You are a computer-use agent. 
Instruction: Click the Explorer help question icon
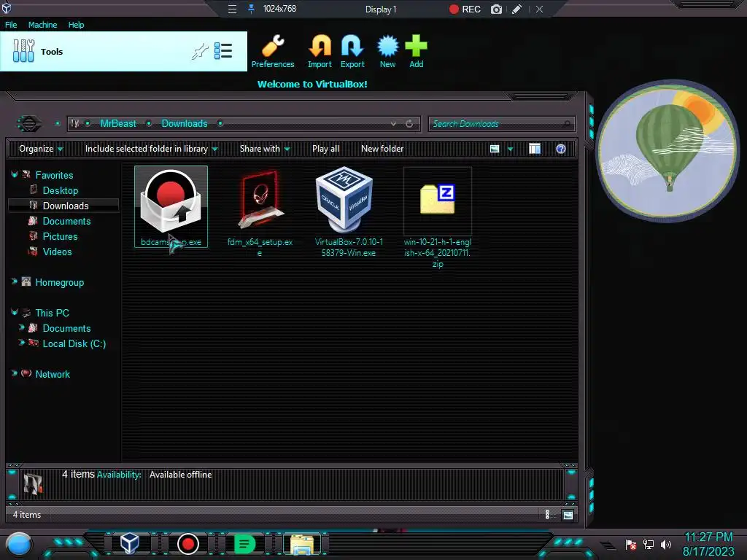click(x=561, y=149)
